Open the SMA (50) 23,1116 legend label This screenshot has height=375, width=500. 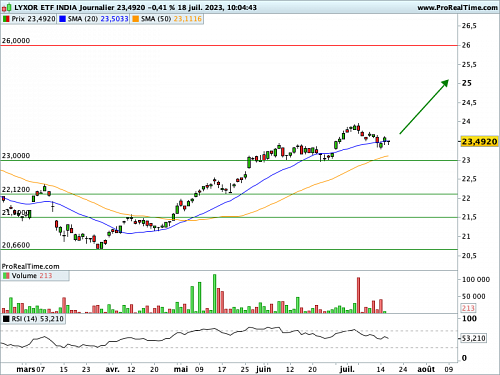[x=171, y=19]
